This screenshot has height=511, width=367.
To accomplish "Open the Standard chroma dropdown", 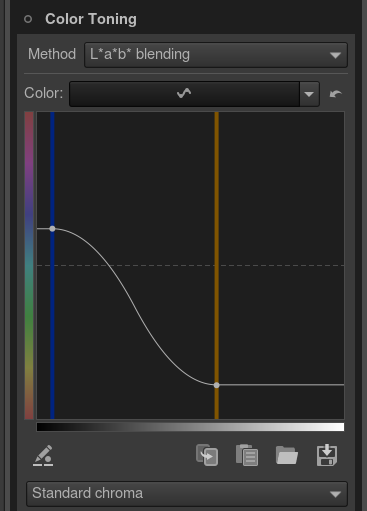I will point(187,494).
